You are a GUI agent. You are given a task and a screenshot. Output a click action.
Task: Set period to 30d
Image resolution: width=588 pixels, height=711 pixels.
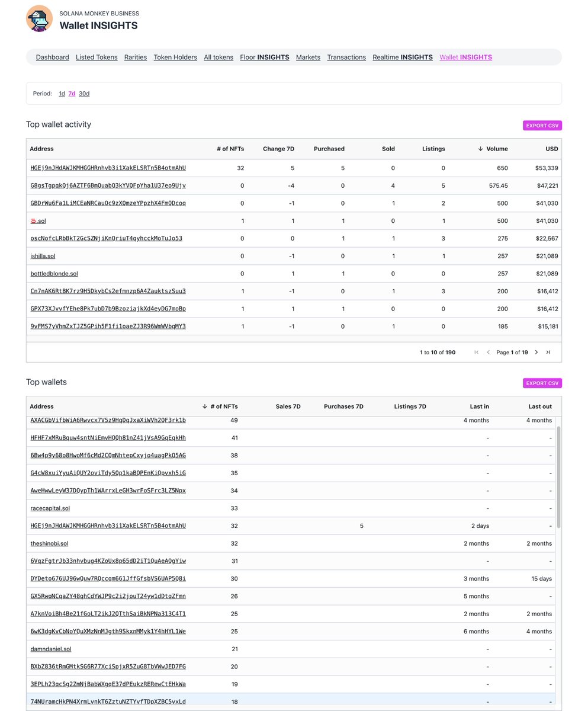(84, 94)
